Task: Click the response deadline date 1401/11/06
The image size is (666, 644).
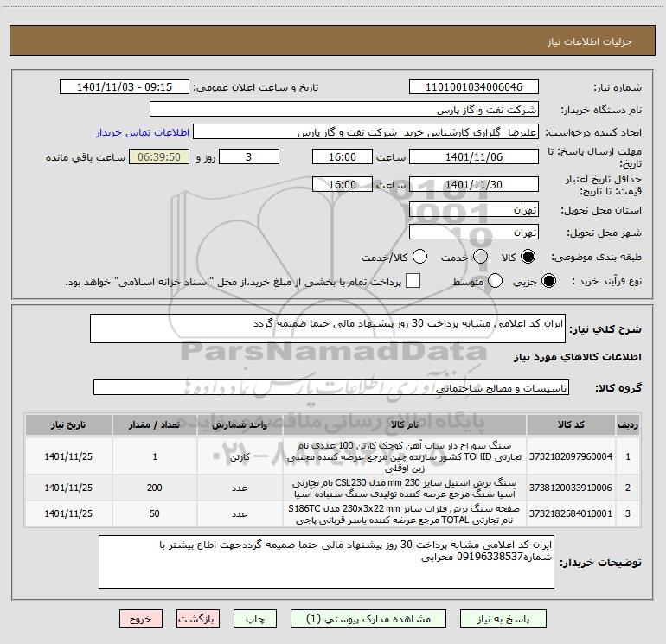Action: tap(474, 157)
